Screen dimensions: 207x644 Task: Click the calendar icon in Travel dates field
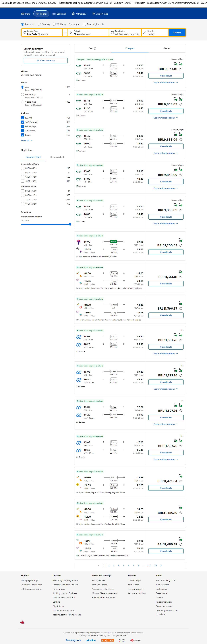point(112,33)
